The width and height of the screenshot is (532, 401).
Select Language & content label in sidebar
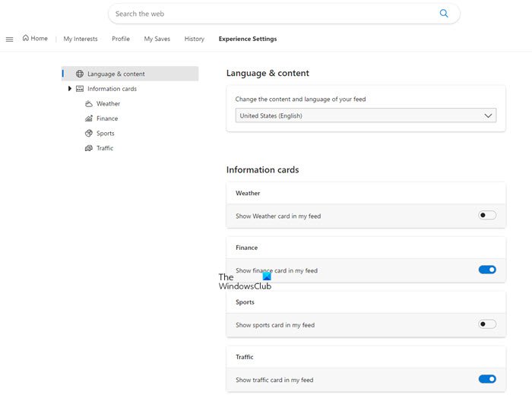(x=116, y=74)
